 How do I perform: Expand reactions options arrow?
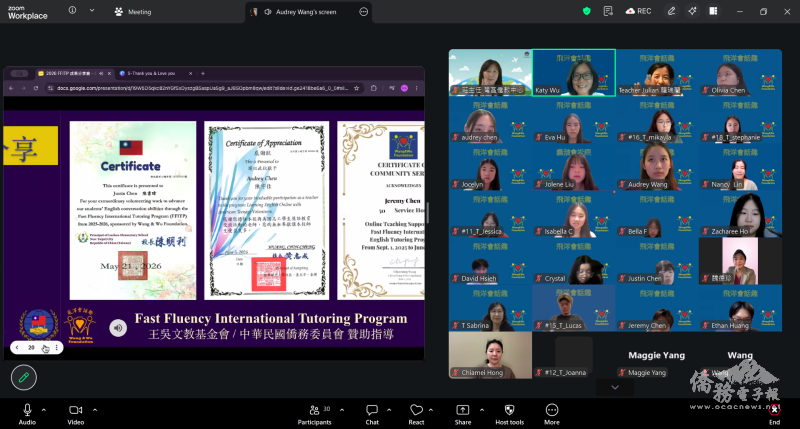coord(431,410)
